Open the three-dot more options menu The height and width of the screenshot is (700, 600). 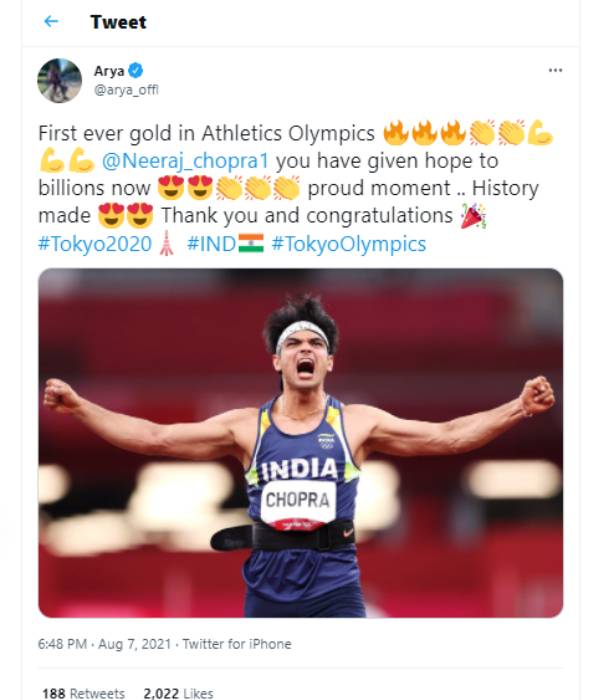click(x=555, y=70)
